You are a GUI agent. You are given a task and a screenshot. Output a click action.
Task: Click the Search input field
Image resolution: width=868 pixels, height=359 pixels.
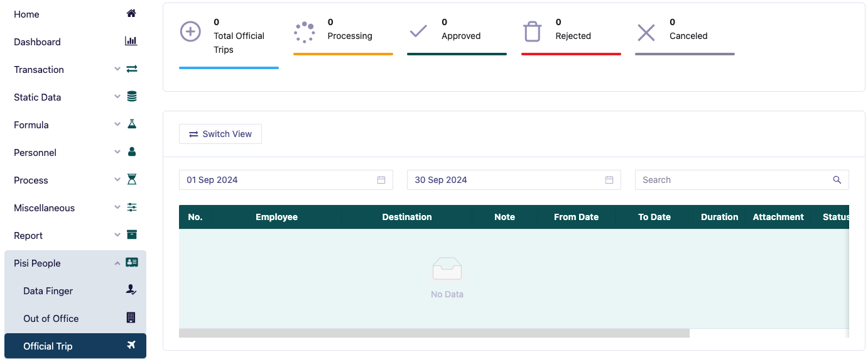click(732, 180)
